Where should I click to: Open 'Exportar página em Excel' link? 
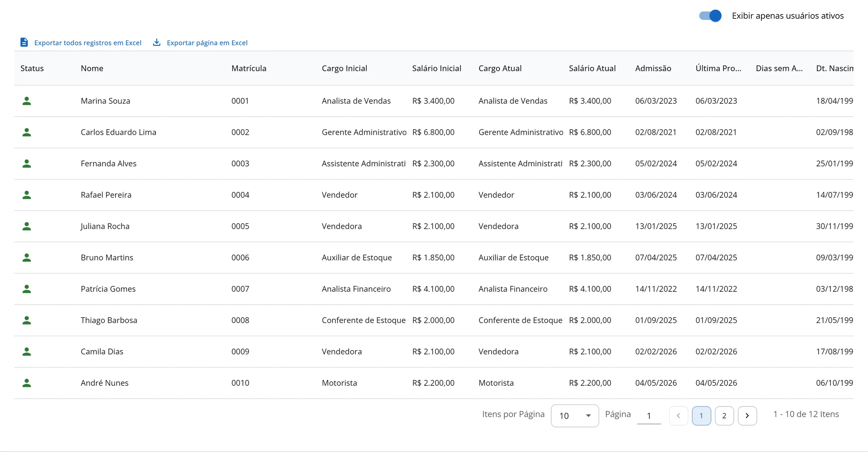click(x=207, y=43)
